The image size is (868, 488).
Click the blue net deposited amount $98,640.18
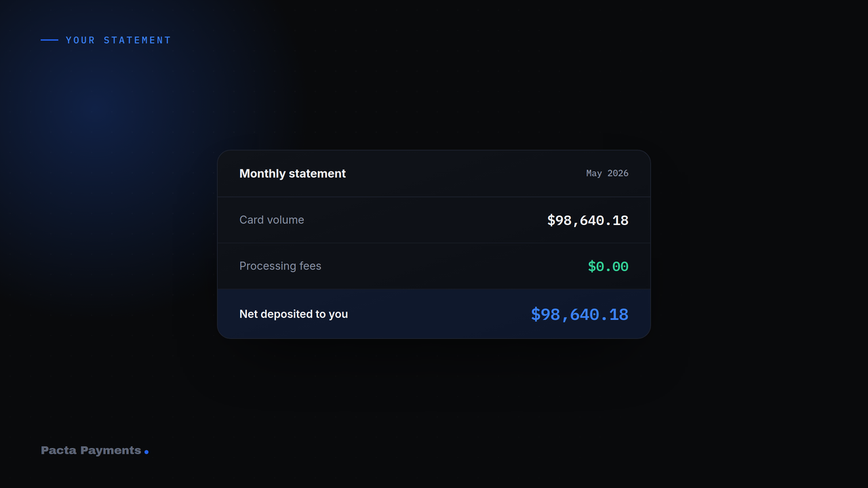coord(580,314)
